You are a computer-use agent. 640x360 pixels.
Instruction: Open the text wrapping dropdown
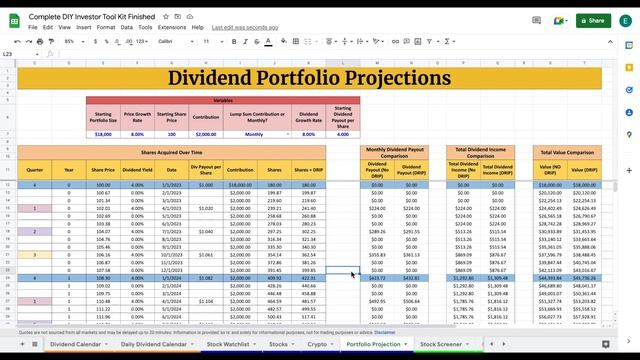(x=362, y=42)
